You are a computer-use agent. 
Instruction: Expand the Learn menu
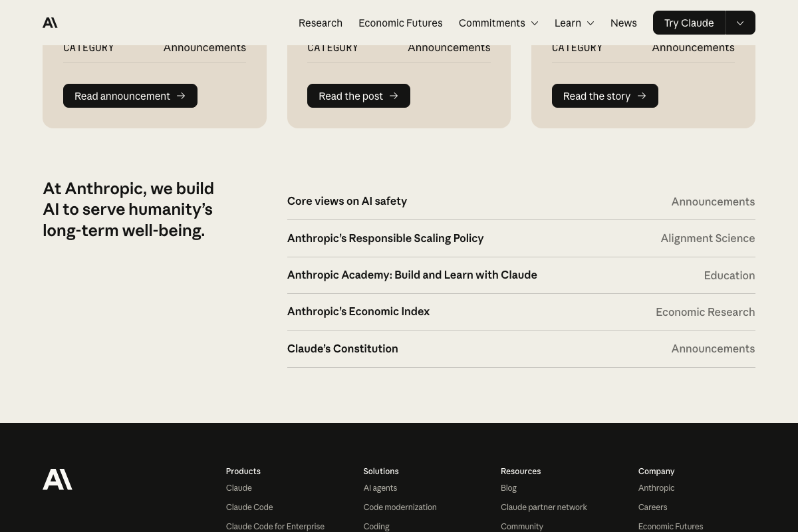[x=575, y=23]
